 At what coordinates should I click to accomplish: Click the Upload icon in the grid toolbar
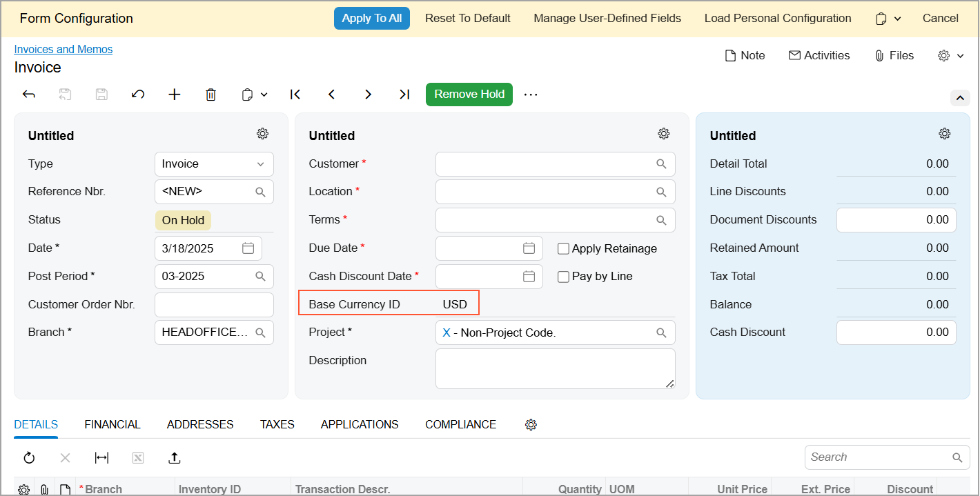click(x=175, y=457)
